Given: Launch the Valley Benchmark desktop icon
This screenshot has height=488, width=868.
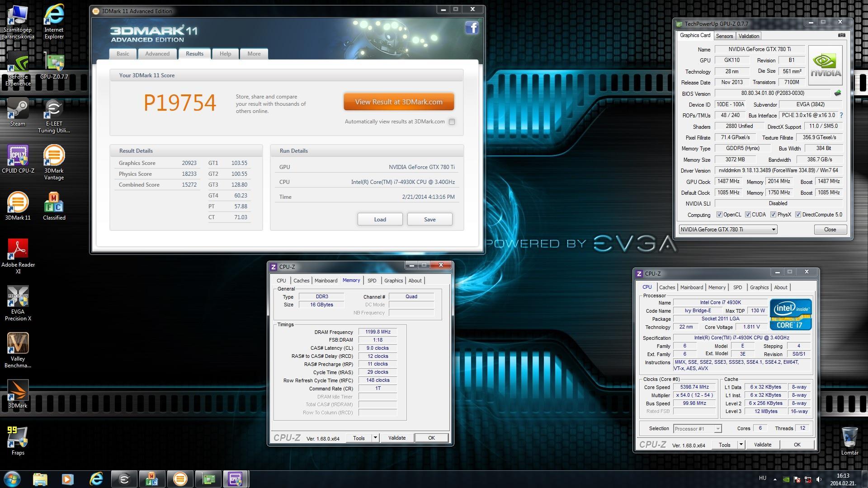Looking at the screenshot, I should click(x=18, y=351).
